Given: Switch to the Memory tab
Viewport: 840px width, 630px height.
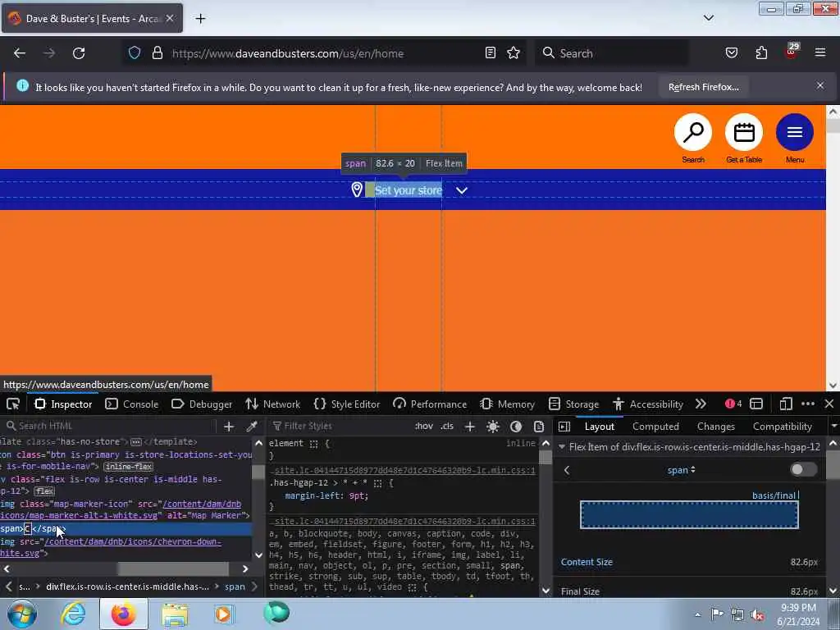Looking at the screenshot, I should pyautogui.click(x=507, y=404).
